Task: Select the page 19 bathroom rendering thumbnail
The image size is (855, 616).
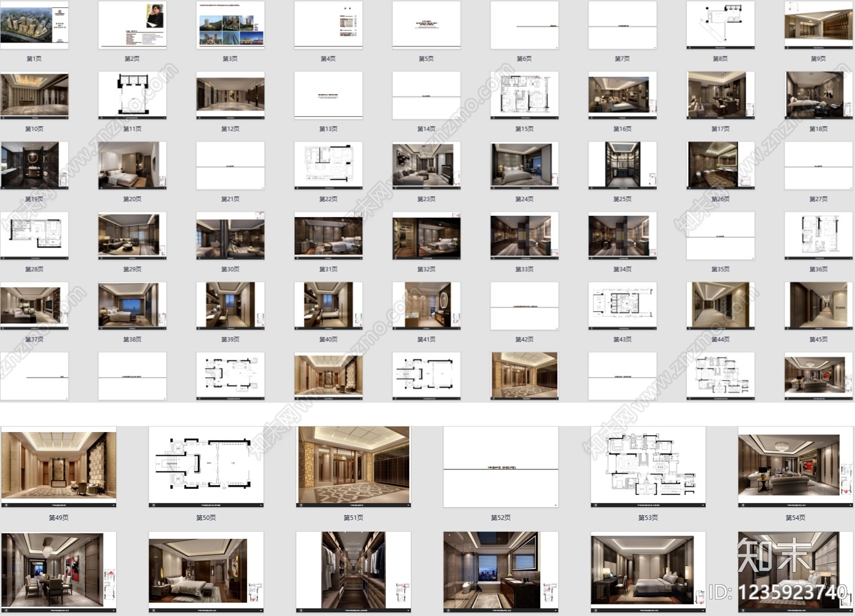Action: coord(34,166)
